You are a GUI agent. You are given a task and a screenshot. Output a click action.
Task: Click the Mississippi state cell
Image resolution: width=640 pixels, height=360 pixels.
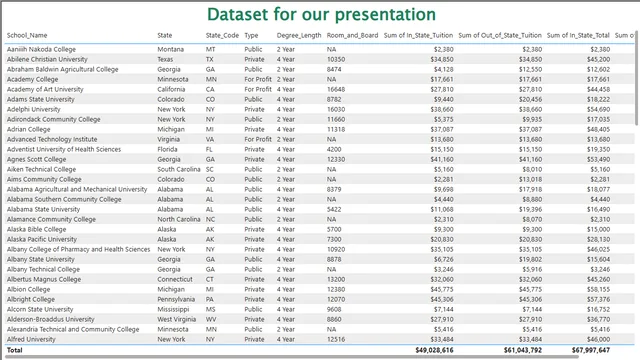coord(173,309)
